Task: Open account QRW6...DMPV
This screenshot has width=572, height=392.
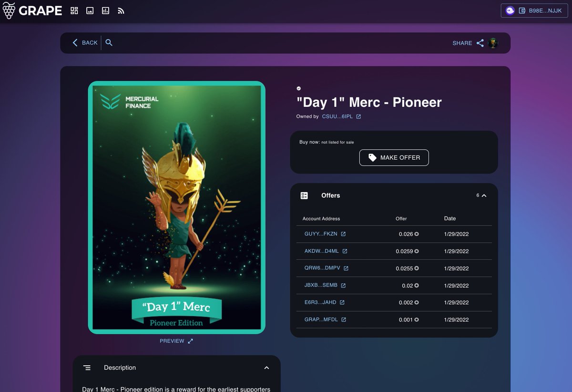Action: coord(322,268)
